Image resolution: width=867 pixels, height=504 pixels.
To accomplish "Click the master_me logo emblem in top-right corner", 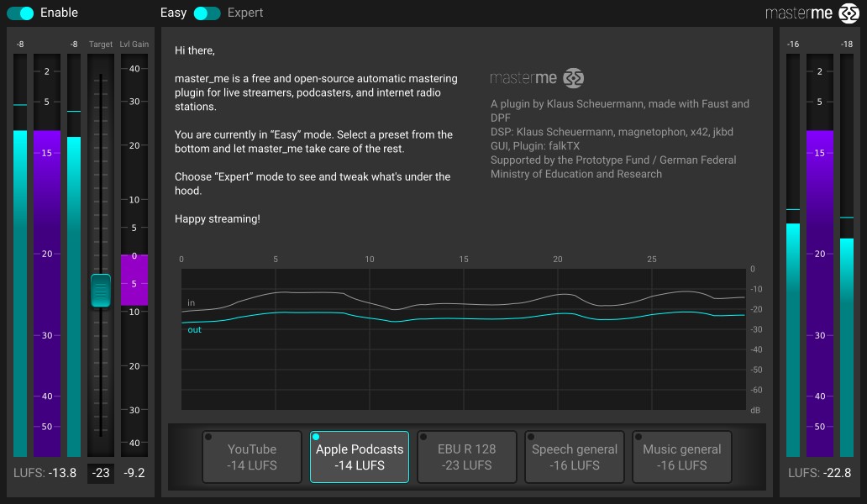I will [x=849, y=13].
